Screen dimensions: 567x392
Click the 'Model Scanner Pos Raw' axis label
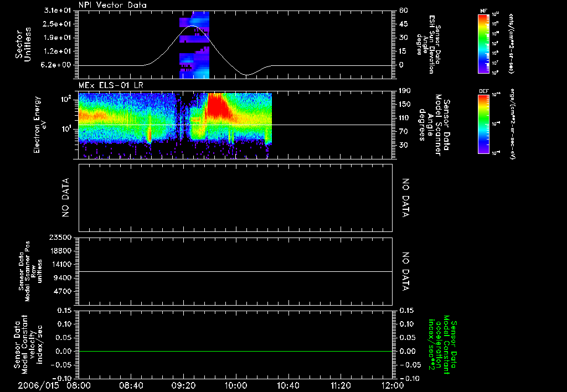point(30,271)
